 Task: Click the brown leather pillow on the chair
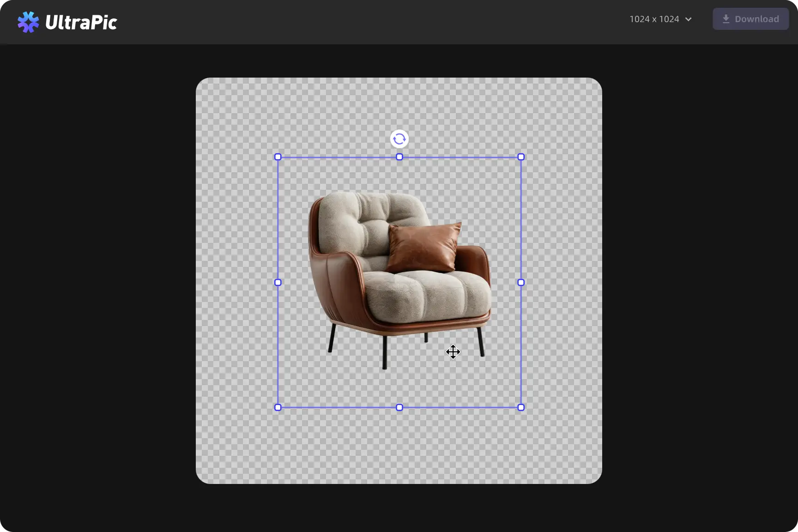423,247
